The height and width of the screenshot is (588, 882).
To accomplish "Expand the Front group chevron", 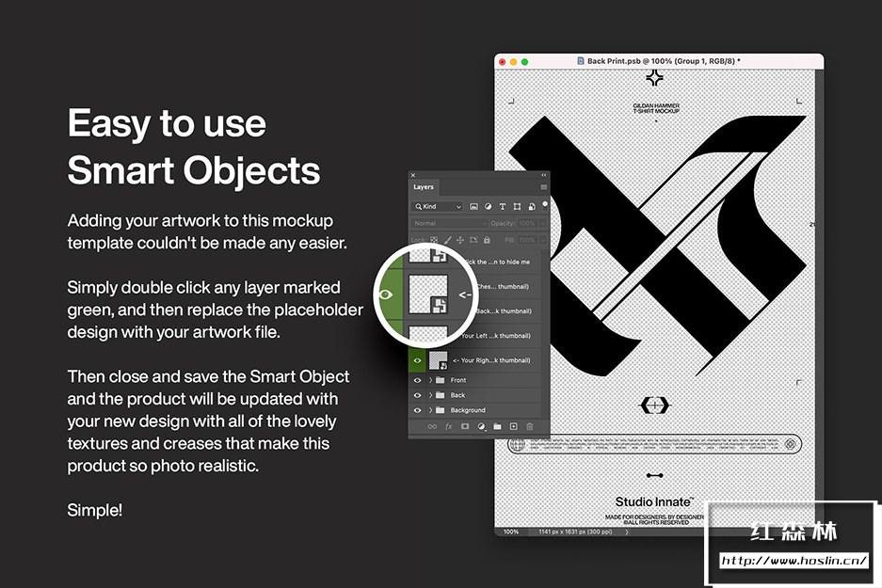I will pos(431,381).
